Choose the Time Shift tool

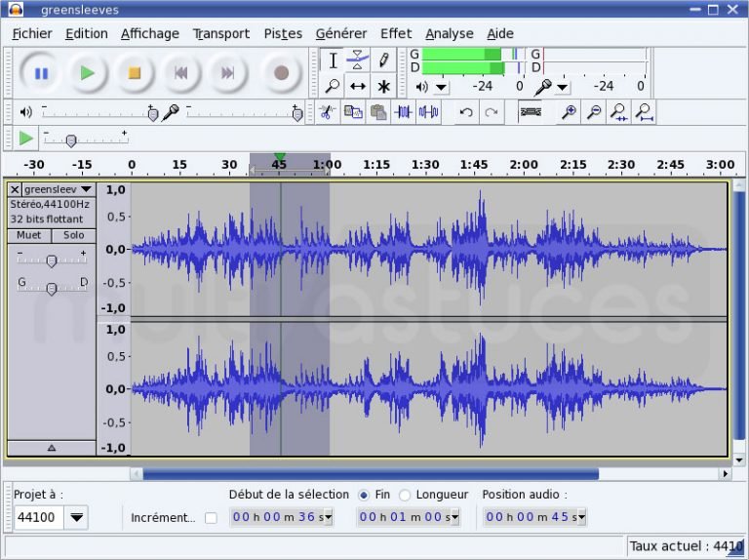(x=358, y=86)
